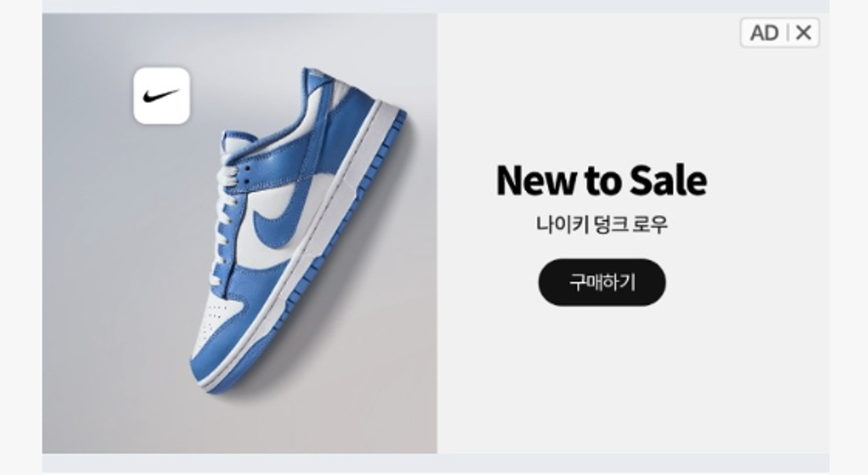Image resolution: width=868 pixels, height=475 pixels.
Task: Click the 구매하기 purchase button
Action: coord(602,282)
